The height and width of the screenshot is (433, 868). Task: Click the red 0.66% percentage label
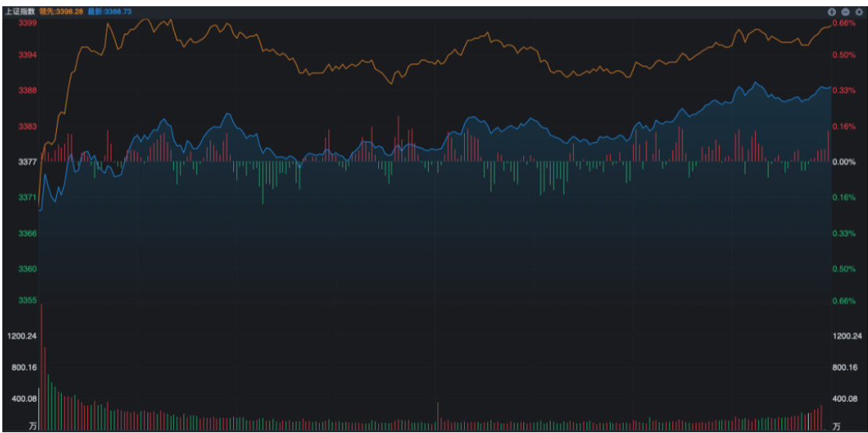pos(845,23)
